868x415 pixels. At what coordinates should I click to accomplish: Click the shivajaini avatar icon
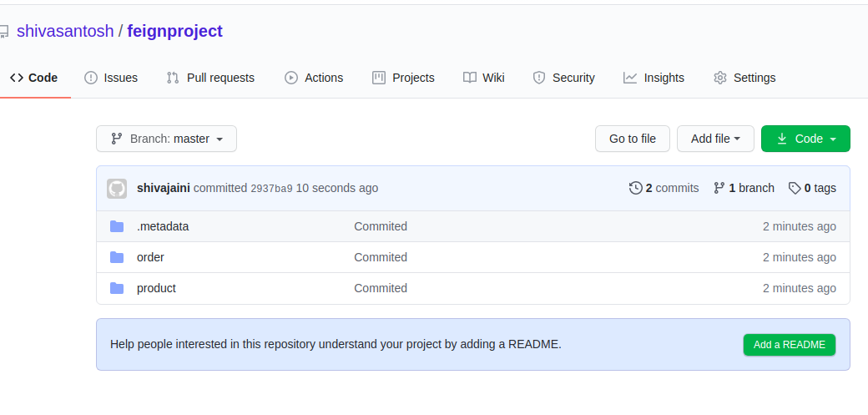point(117,189)
